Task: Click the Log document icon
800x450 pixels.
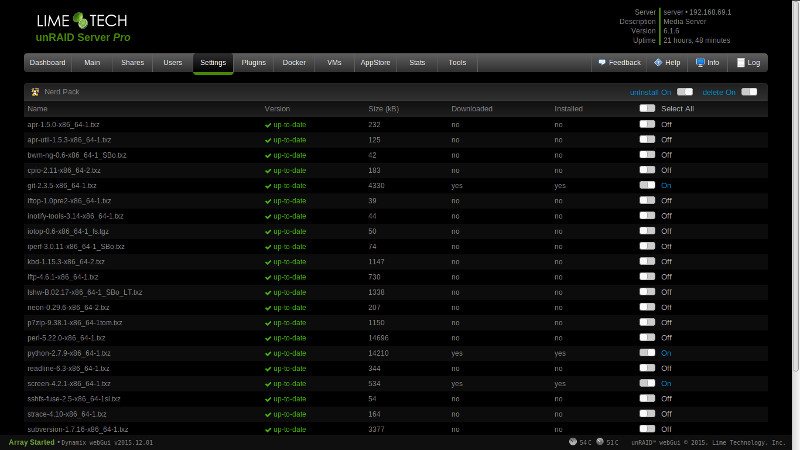Action: pos(741,62)
